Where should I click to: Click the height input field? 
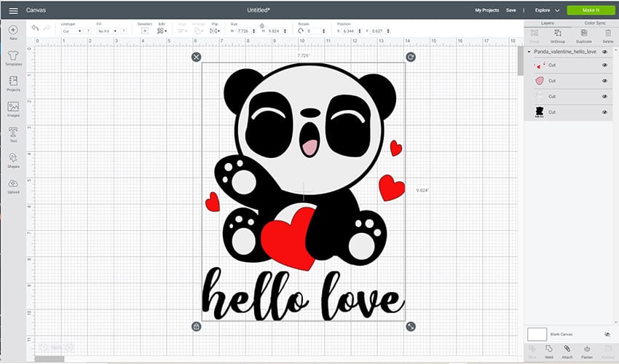[275, 31]
